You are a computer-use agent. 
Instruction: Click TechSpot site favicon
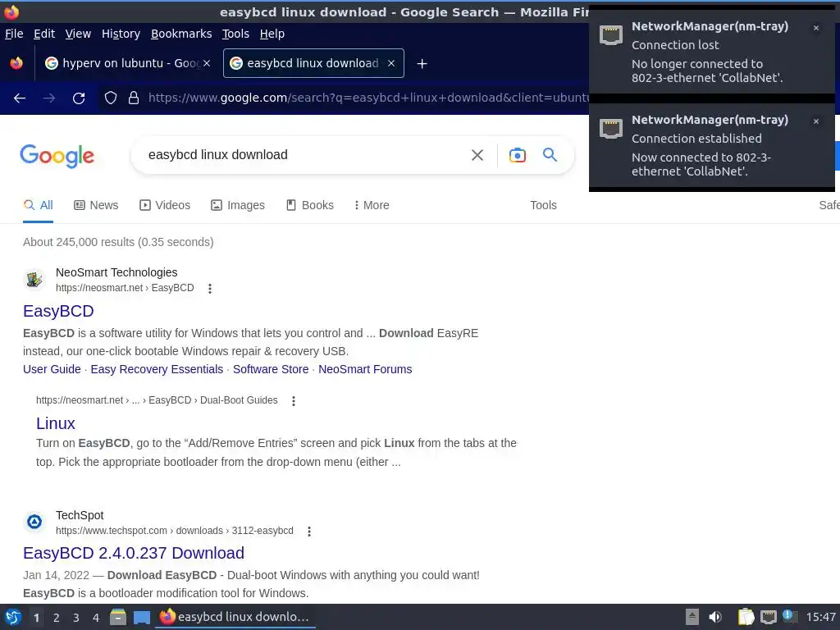pos(34,522)
